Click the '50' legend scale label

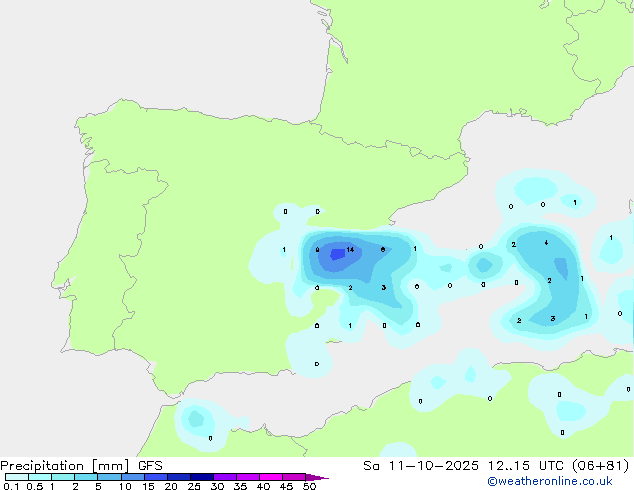coord(309,486)
